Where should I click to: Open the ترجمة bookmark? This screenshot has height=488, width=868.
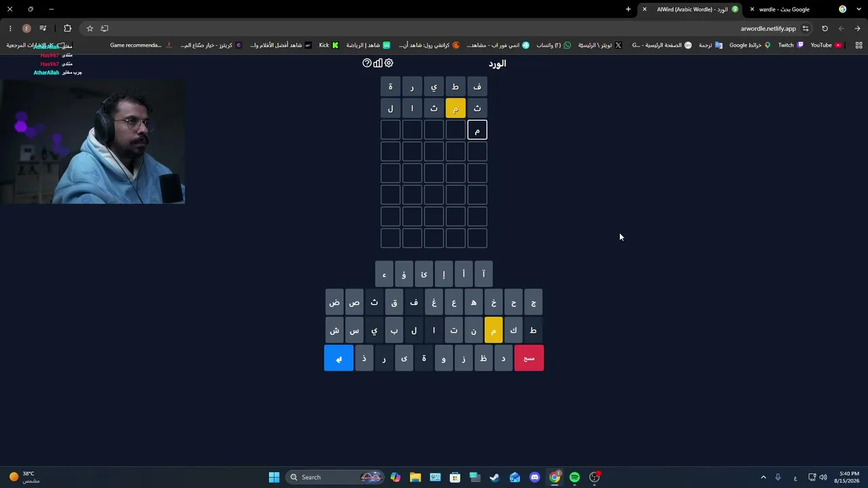coord(711,45)
